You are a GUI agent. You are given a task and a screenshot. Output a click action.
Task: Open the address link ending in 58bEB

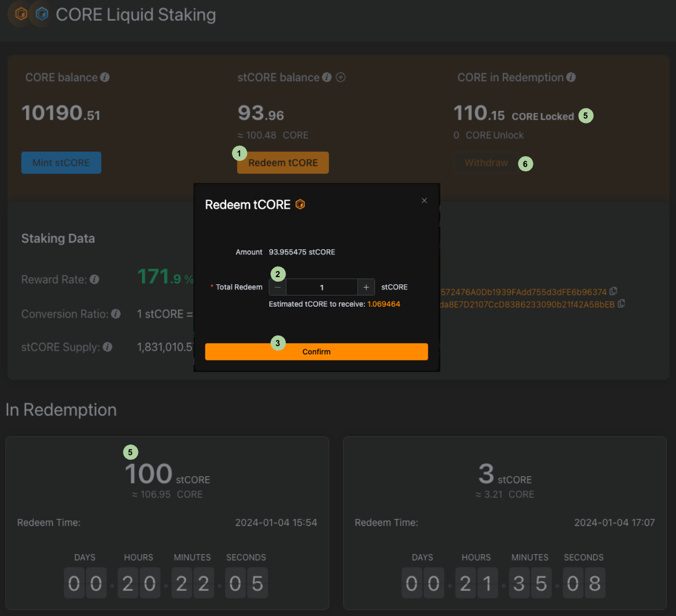click(x=527, y=304)
